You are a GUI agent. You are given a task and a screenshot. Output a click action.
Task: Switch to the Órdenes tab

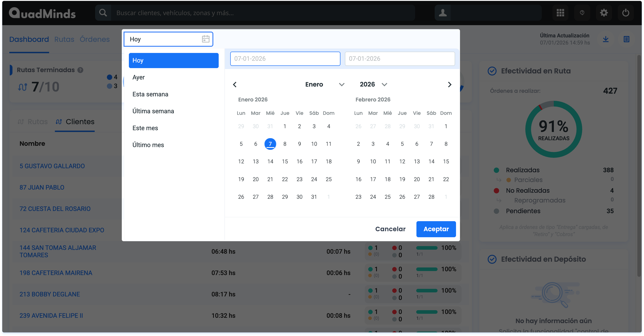94,39
